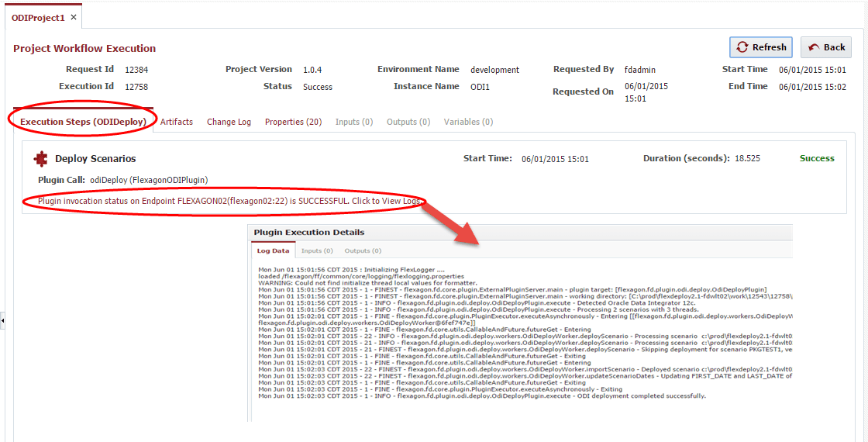
Task: Click the Refresh circular arrows icon
Action: click(x=742, y=47)
